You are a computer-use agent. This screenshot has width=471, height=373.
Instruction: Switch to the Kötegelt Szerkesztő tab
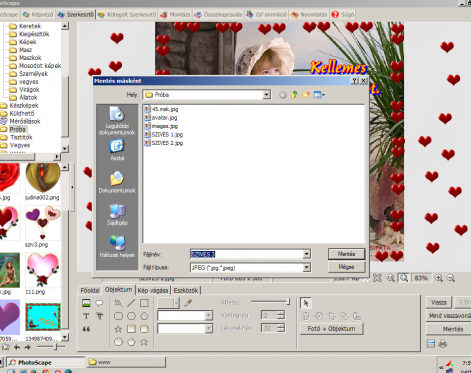point(127,15)
